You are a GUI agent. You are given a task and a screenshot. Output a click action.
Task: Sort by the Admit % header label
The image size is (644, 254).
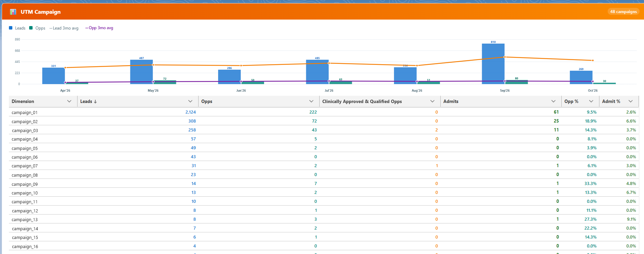coord(611,101)
